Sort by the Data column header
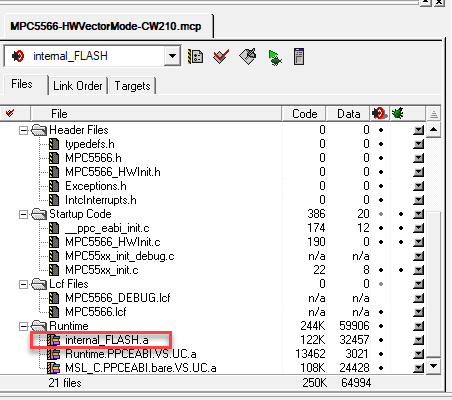The width and height of the screenshot is (452, 400). click(348, 114)
